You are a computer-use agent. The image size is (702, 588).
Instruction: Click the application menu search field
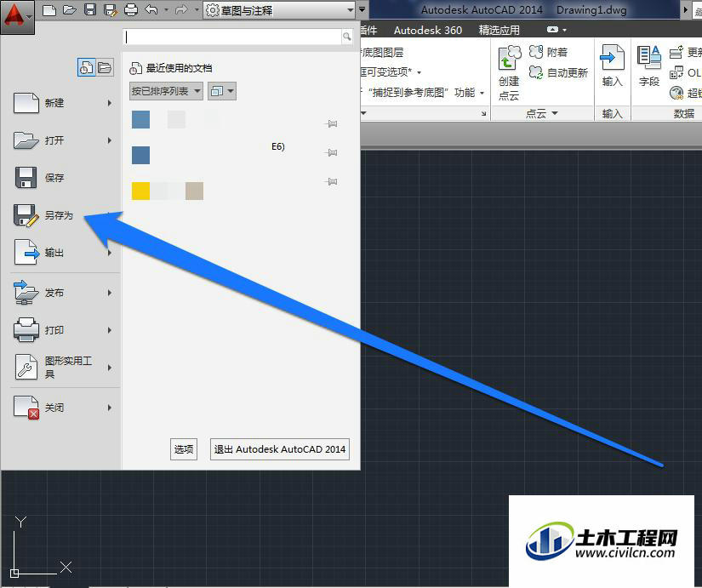click(233, 37)
